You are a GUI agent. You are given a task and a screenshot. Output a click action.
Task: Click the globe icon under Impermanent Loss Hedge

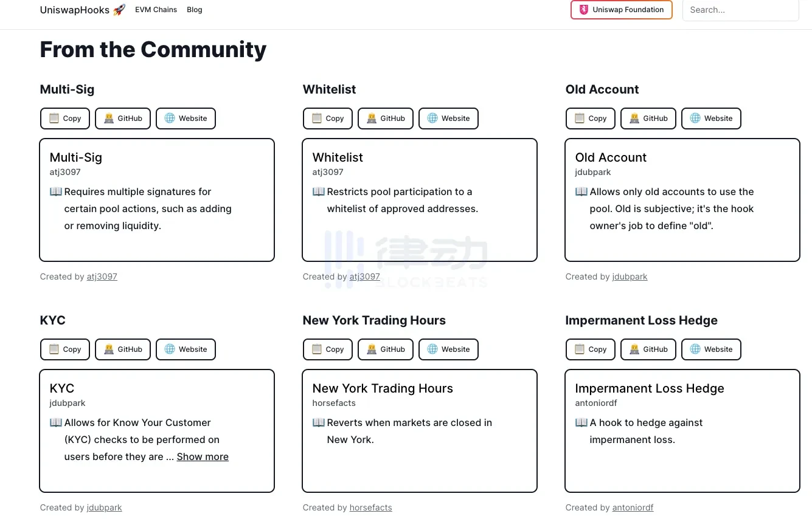[695, 349]
